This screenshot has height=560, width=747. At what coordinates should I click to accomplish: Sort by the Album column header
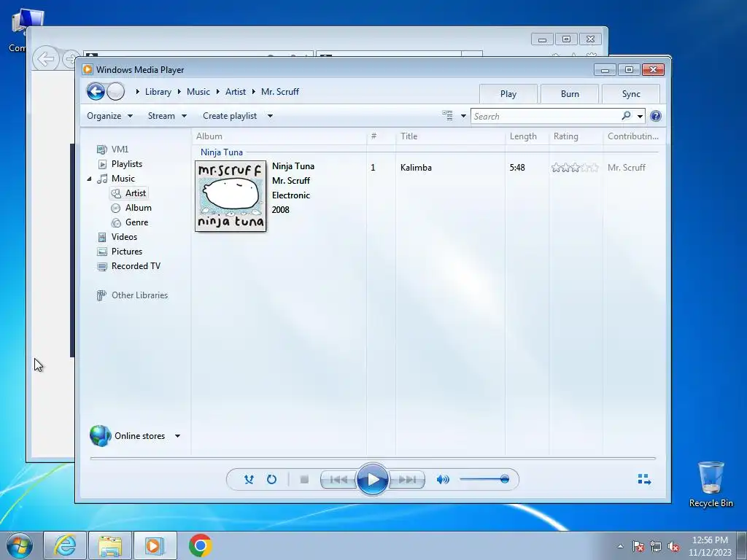coord(279,136)
